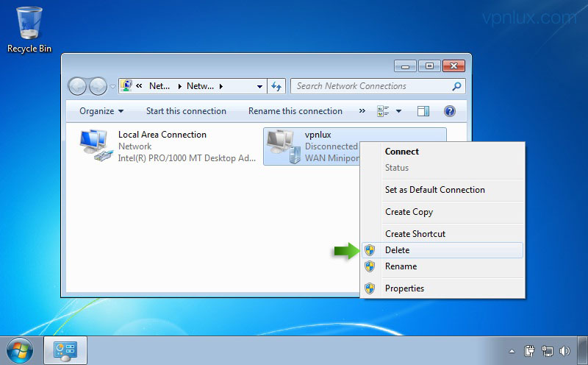This screenshot has height=365, width=588.
Task: Open the Windows Start menu orb
Action: click(20, 350)
